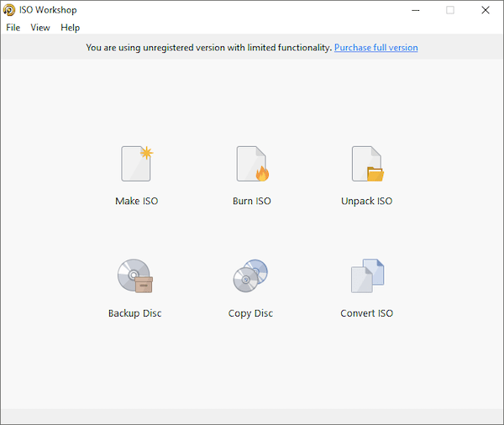Click the unregistered version notice text
Image resolution: width=504 pixels, height=425 pixels.
208,48
